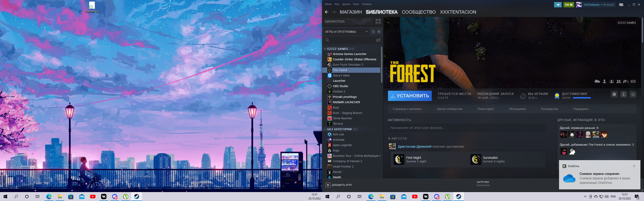
Task: Click controller support icon on banner
Action: point(626,81)
